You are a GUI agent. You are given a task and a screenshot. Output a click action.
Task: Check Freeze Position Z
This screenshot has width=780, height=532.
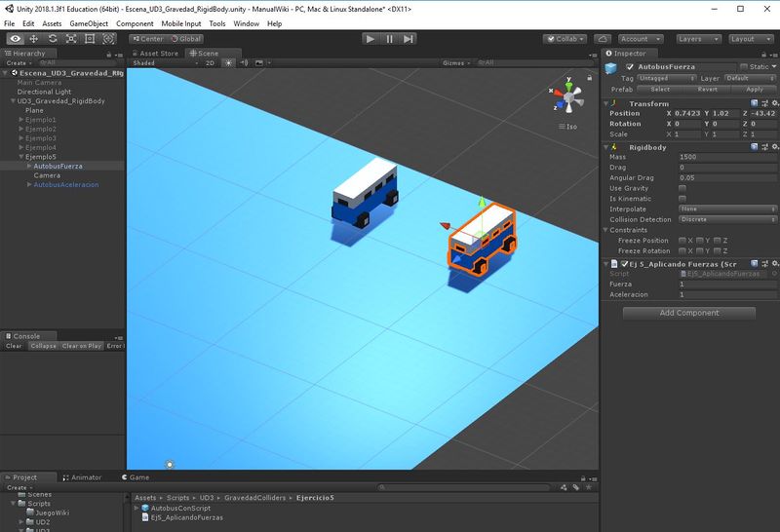pyautogui.click(x=718, y=241)
